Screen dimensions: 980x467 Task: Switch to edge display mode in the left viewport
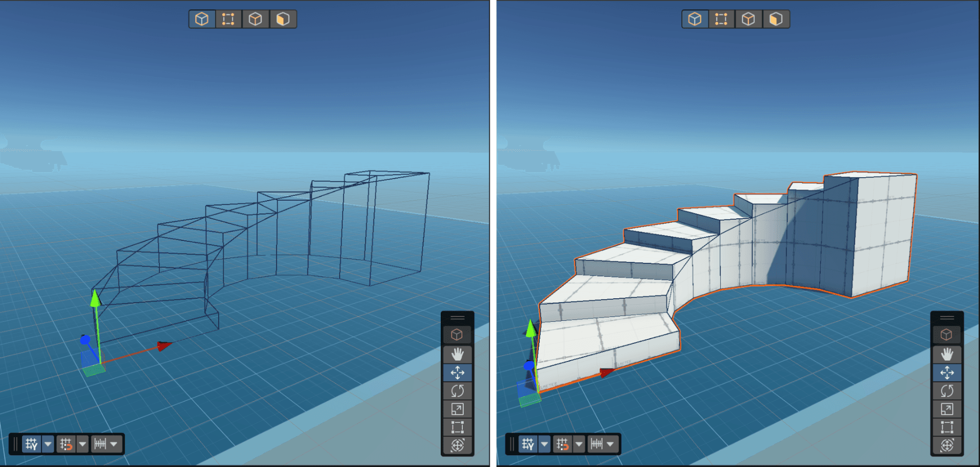pos(255,19)
